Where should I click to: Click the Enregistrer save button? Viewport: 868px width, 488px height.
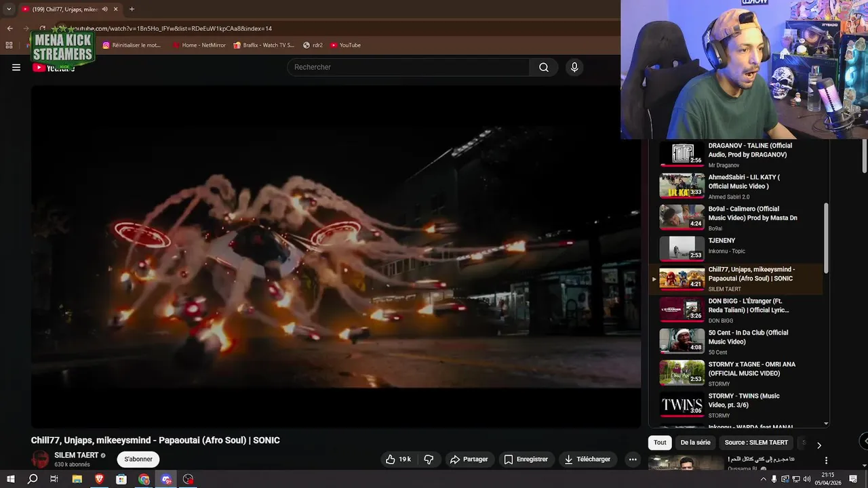point(526,459)
